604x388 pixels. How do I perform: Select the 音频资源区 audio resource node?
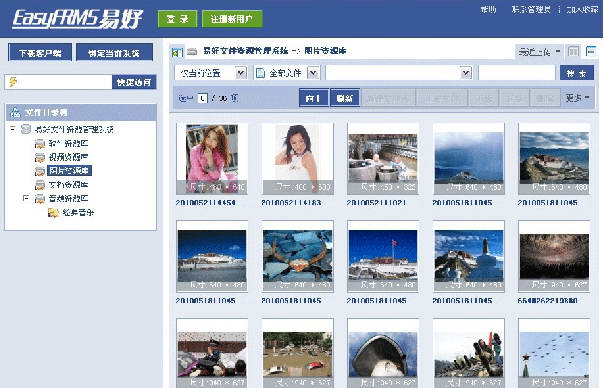point(68,198)
